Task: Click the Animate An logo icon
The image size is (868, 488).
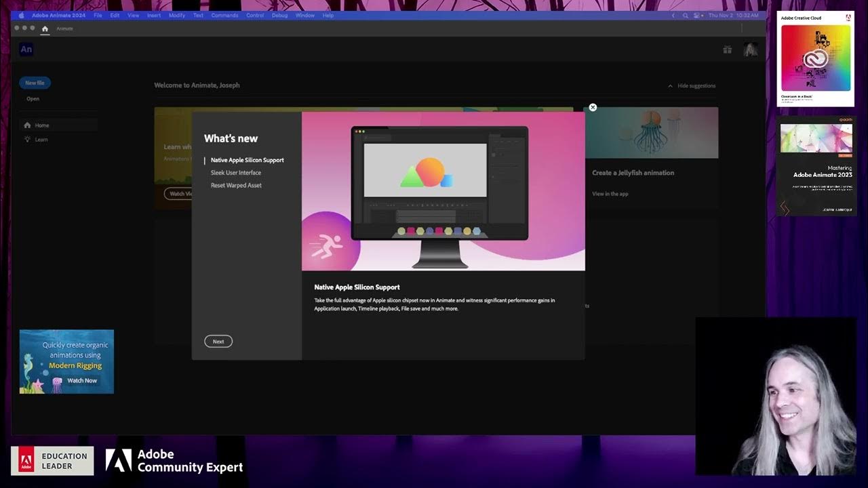Action: click(x=26, y=49)
